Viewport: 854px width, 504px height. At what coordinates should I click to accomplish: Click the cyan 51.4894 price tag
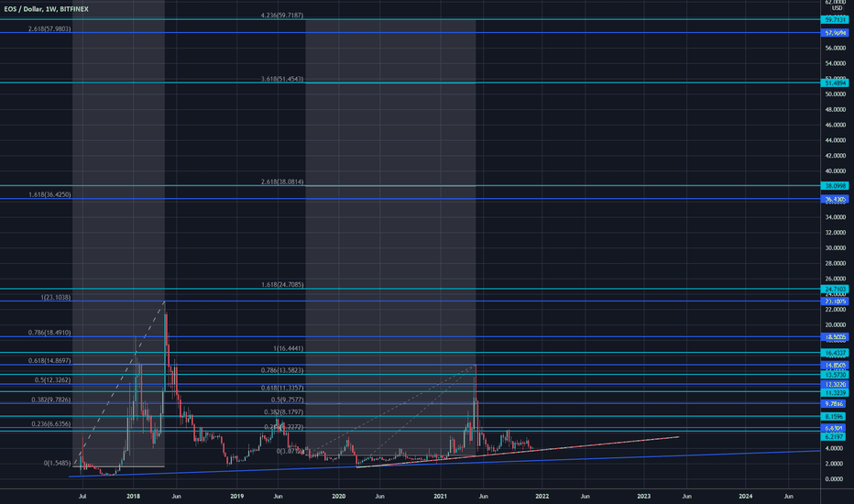(835, 83)
